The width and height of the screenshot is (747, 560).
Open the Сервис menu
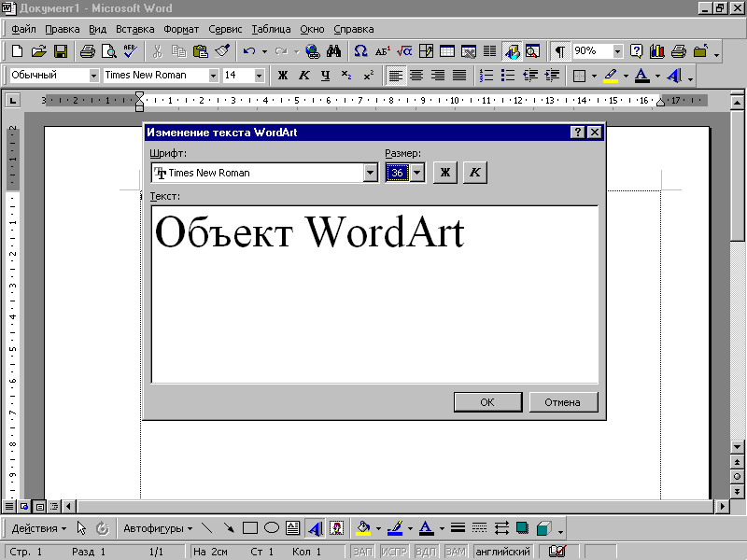click(225, 29)
